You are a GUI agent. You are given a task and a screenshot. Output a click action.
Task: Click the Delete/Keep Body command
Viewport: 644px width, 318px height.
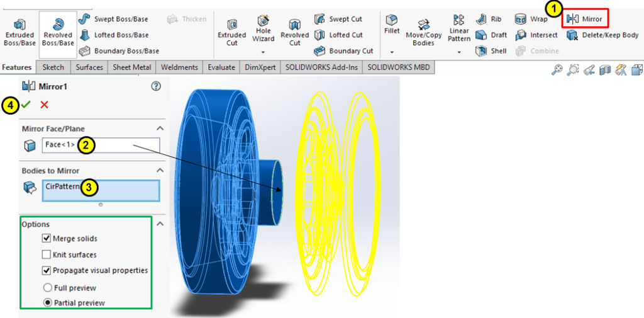pos(603,35)
